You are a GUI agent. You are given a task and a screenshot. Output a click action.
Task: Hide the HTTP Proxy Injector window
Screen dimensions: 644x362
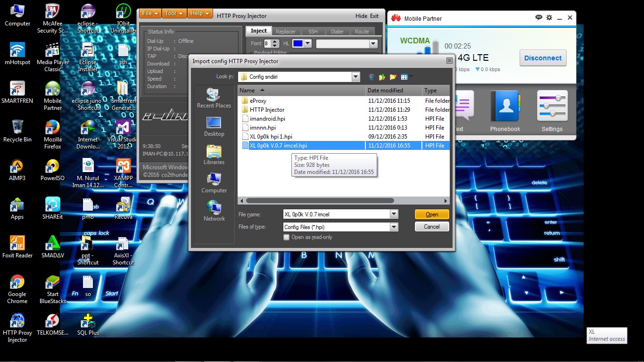[x=361, y=16]
